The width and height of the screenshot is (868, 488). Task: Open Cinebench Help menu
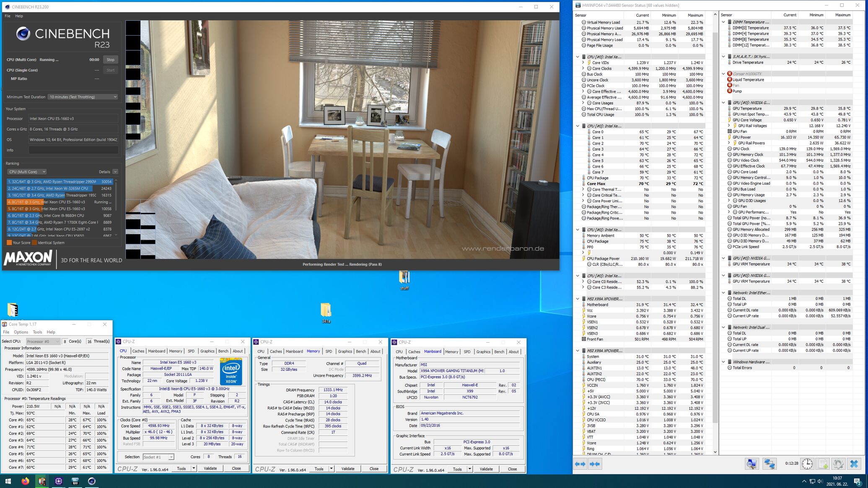[x=19, y=16]
